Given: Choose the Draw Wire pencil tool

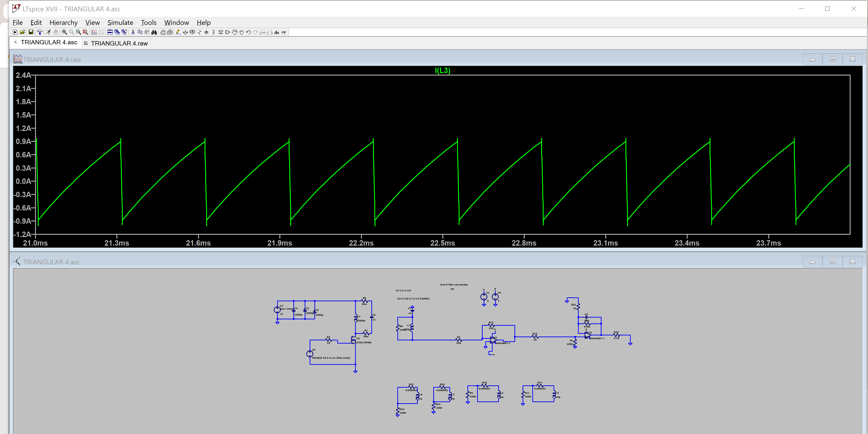Looking at the screenshot, I should [179, 32].
